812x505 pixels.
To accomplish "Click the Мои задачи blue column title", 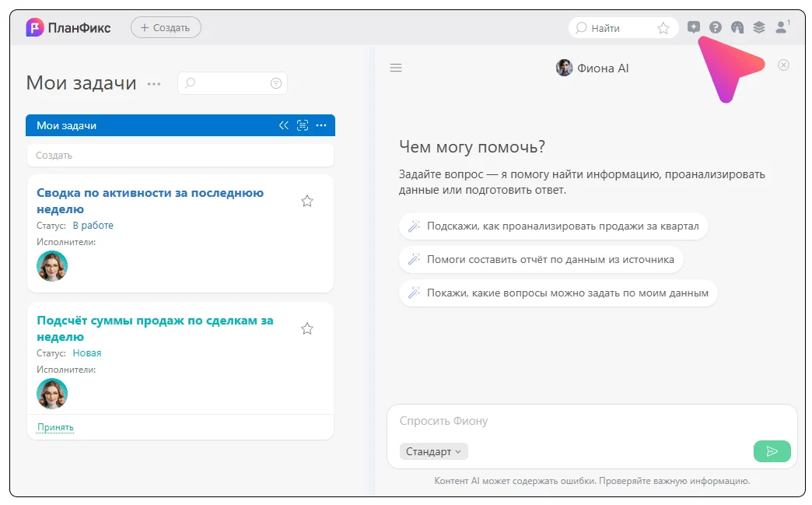I will [x=66, y=125].
